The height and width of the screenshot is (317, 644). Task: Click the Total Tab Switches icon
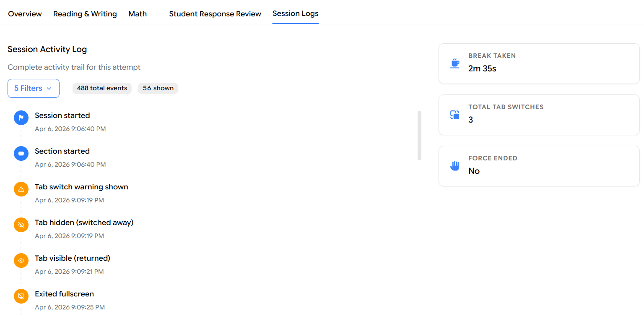point(454,115)
